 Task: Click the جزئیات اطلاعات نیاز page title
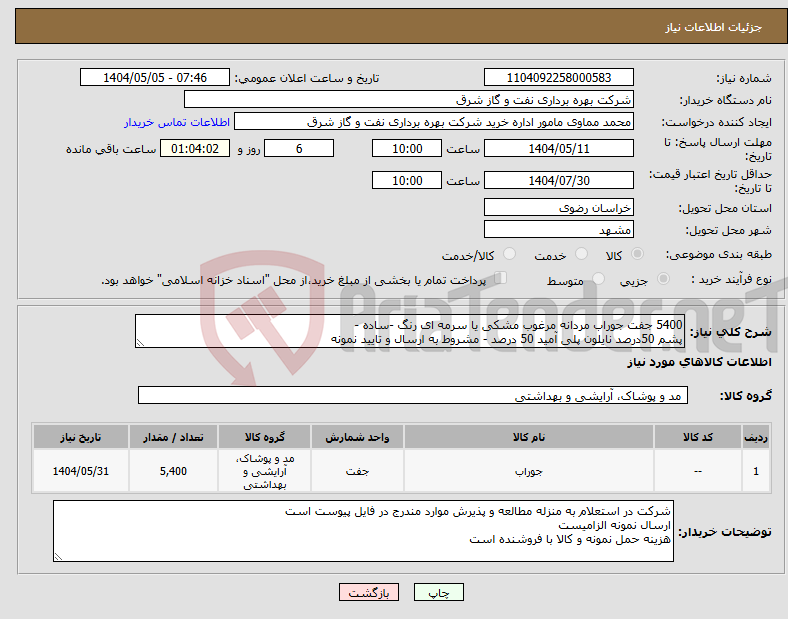click(714, 27)
